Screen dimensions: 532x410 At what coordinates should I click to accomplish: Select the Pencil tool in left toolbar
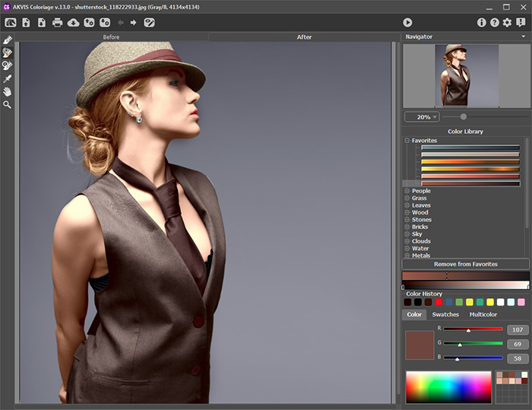[x=8, y=40]
